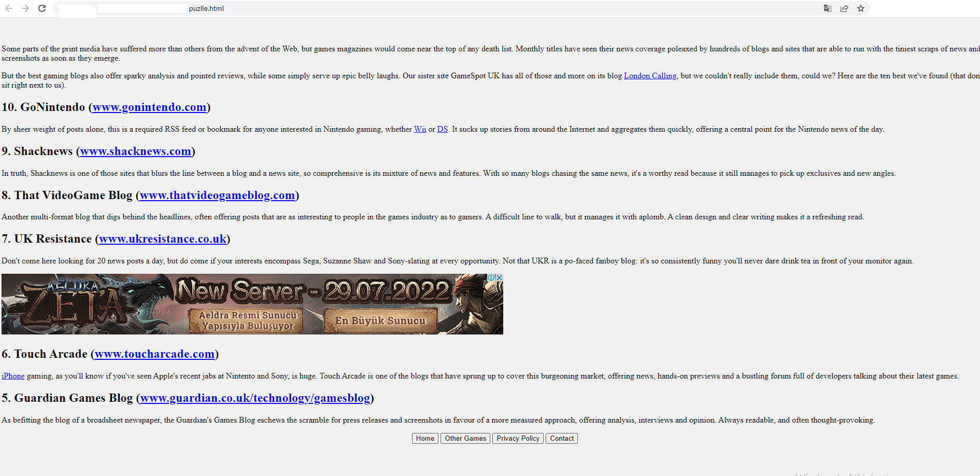The width and height of the screenshot is (980, 476).
Task: Follow the iPhone link
Action: point(13,376)
